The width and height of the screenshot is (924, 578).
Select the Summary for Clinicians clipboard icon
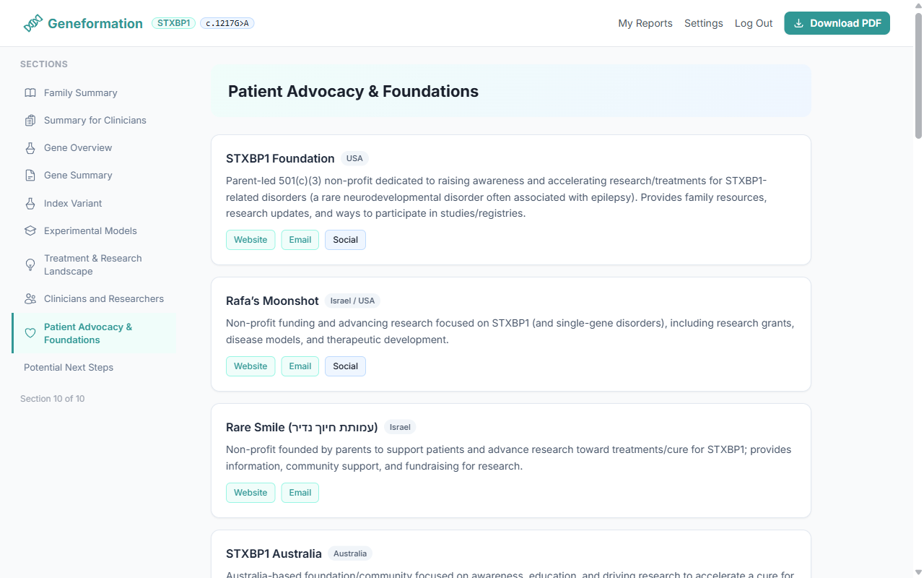point(30,120)
